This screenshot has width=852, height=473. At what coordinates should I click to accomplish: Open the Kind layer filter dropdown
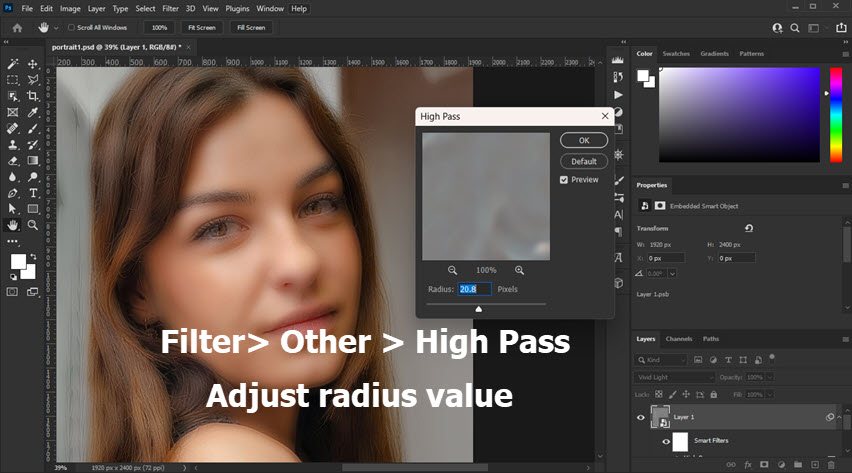point(661,360)
